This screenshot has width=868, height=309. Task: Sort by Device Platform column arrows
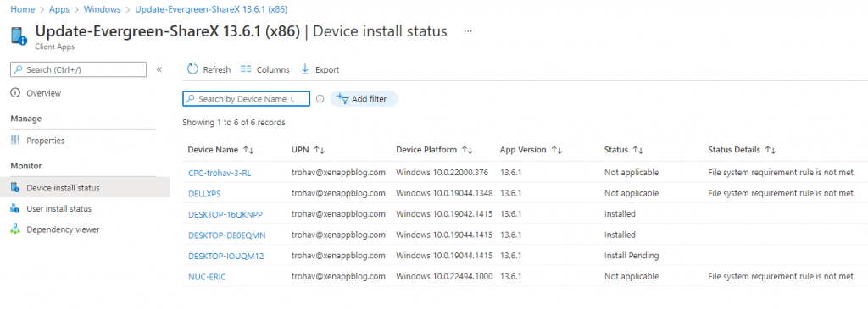coord(468,150)
